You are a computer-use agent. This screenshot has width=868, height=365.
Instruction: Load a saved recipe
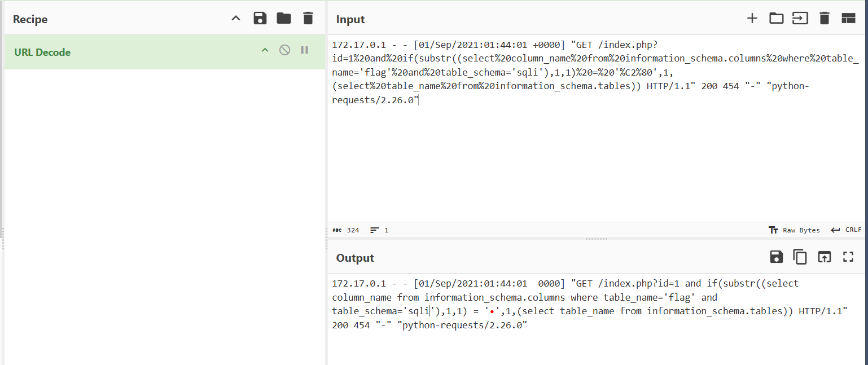(x=284, y=19)
